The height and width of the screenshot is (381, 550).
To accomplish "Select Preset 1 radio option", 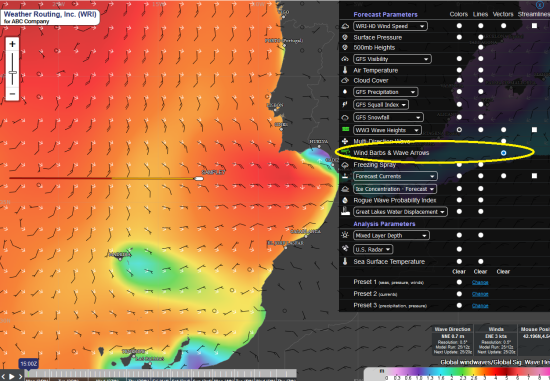I will [459, 282].
